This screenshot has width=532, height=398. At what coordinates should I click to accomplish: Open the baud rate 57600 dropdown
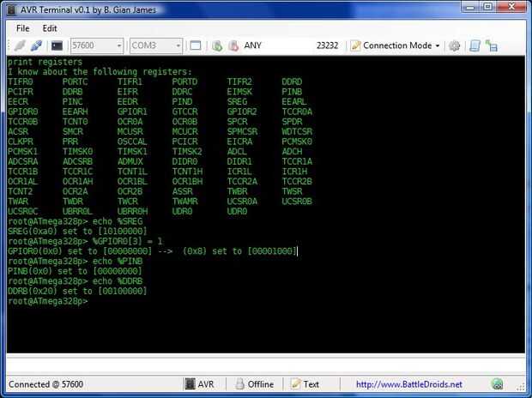(x=97, y=45)
